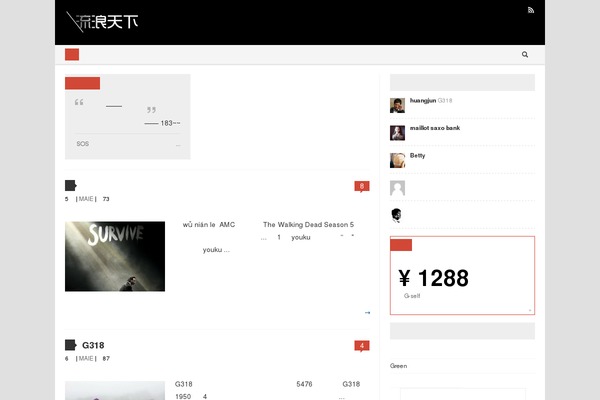Click huangjun avatar in sidebar
The width and height of the screenshot is (600, 400).
coord(397,106)
